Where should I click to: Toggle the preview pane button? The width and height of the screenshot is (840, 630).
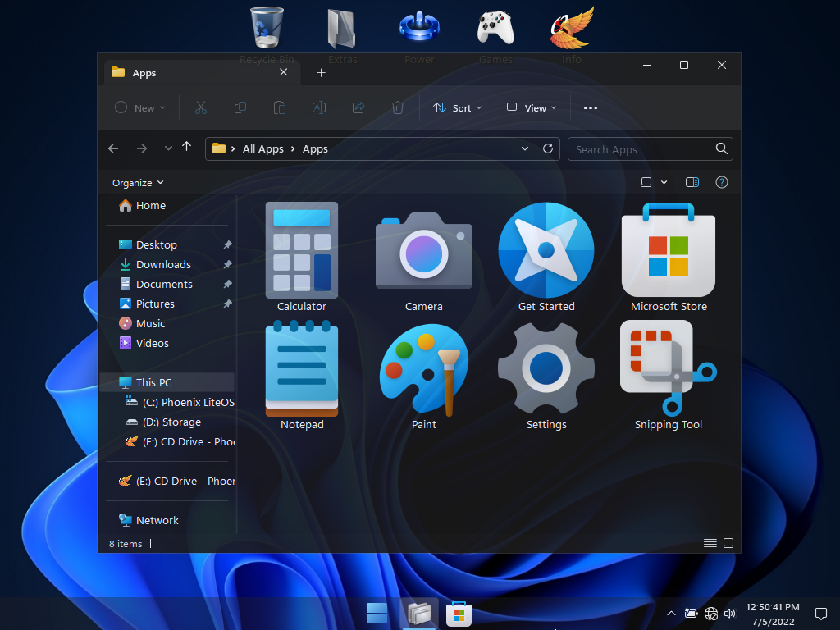point(692,182)
